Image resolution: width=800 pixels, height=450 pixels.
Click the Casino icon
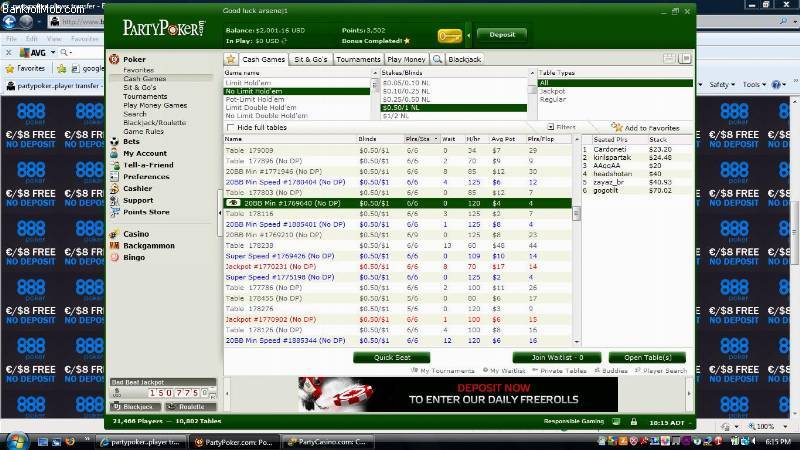pyautogui.click(x=114, y=234)
